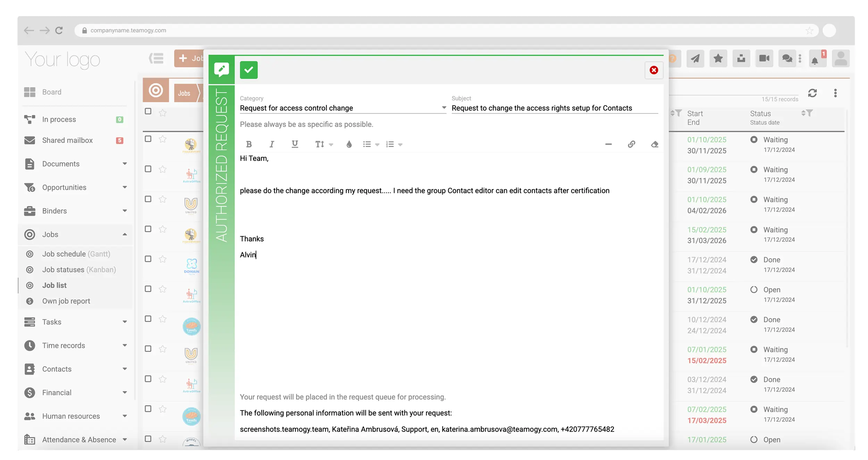Click the paper plane send icon

(x=695, y=58)
